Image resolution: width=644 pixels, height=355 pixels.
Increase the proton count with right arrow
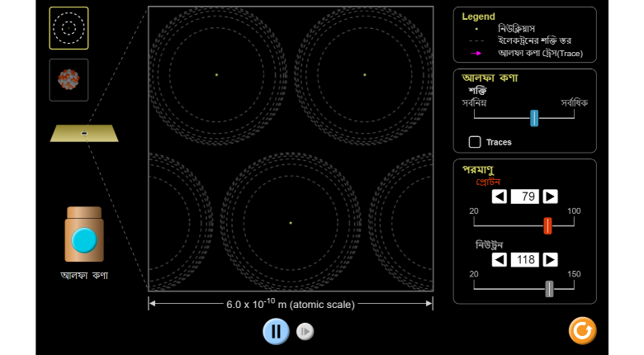click(550, 196)
